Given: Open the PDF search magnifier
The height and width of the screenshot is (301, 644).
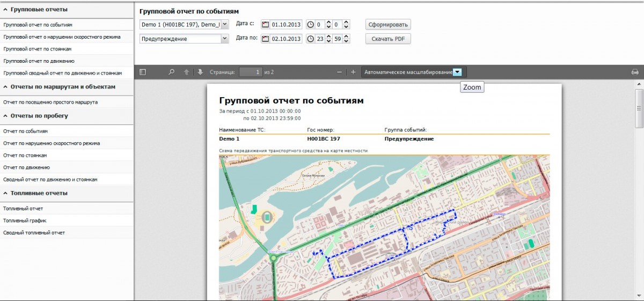Looking at the screenshot, I should pos(172,72).
